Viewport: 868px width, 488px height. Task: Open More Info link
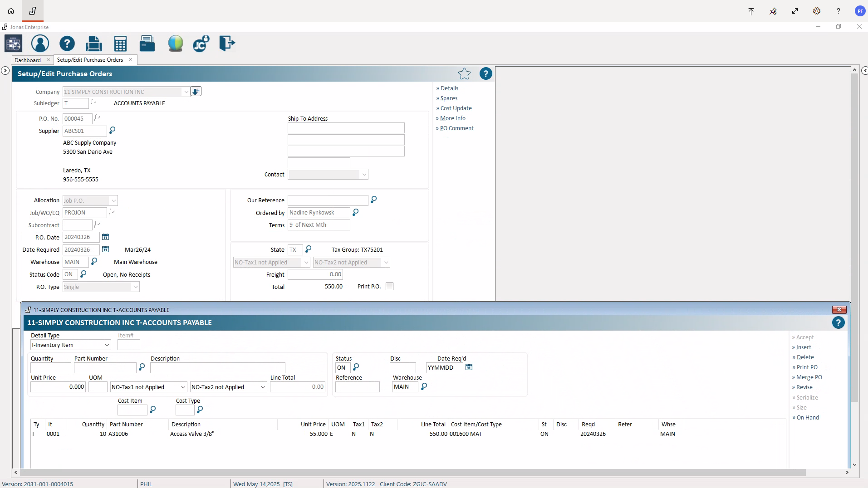click(x=452, y=118)
